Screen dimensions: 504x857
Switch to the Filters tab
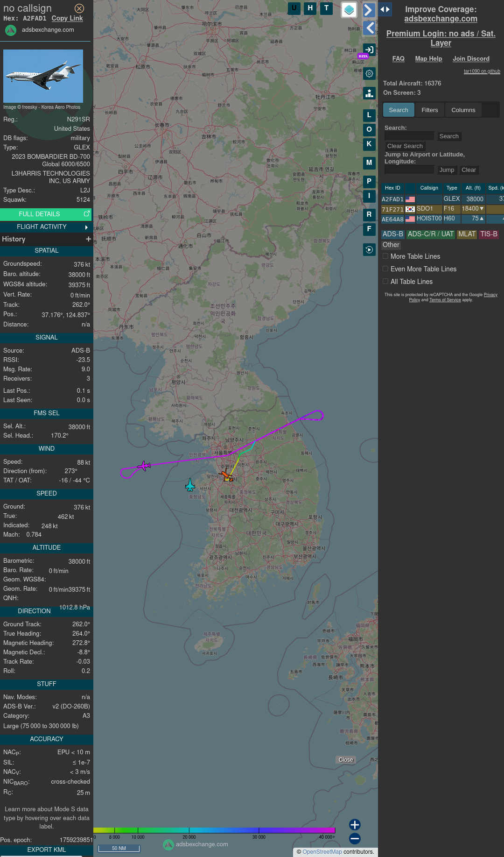click(x=429, y=110)
